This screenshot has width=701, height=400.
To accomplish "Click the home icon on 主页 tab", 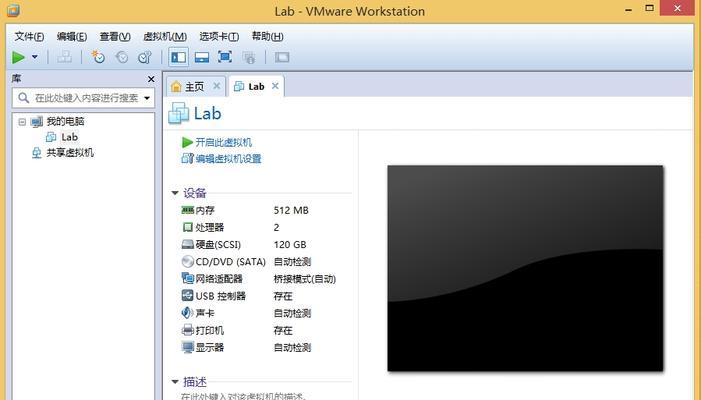I will point(176,86).
